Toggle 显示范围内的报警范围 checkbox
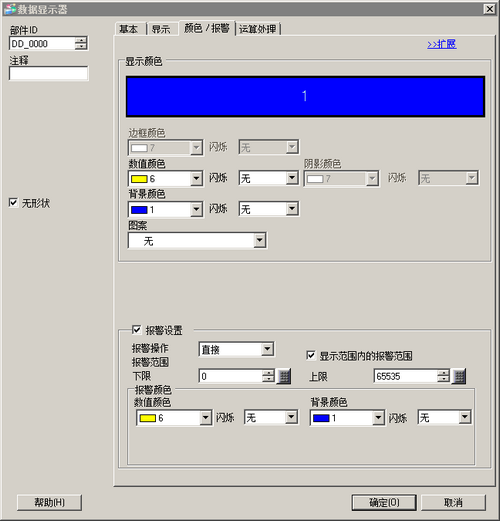This screenshot has height=521, width=500. click(x=310, y=355)
